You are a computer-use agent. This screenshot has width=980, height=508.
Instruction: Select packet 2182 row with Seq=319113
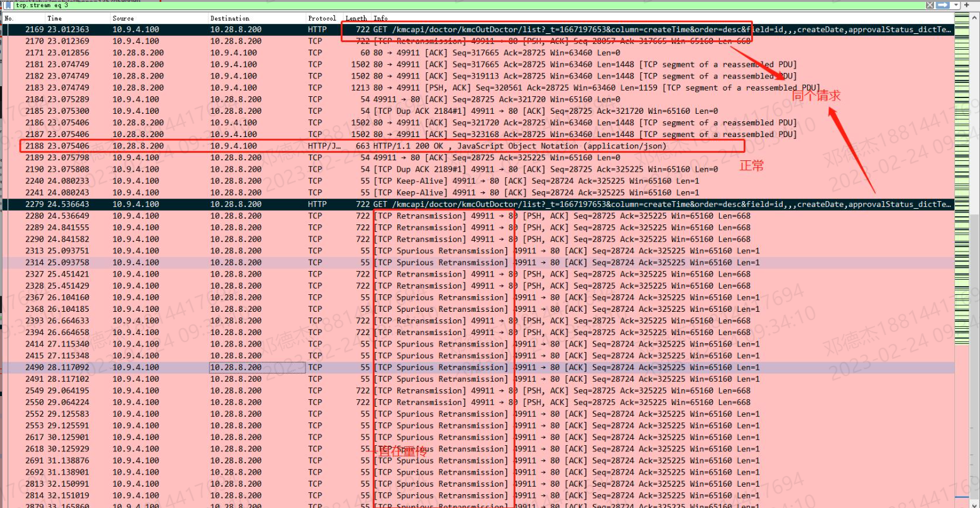click(478, 76)
